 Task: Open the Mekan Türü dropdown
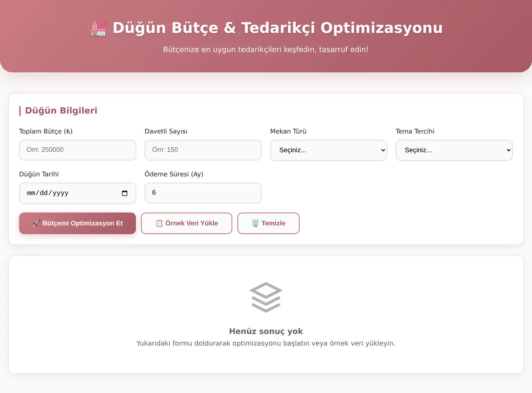[x=329, y=150]
